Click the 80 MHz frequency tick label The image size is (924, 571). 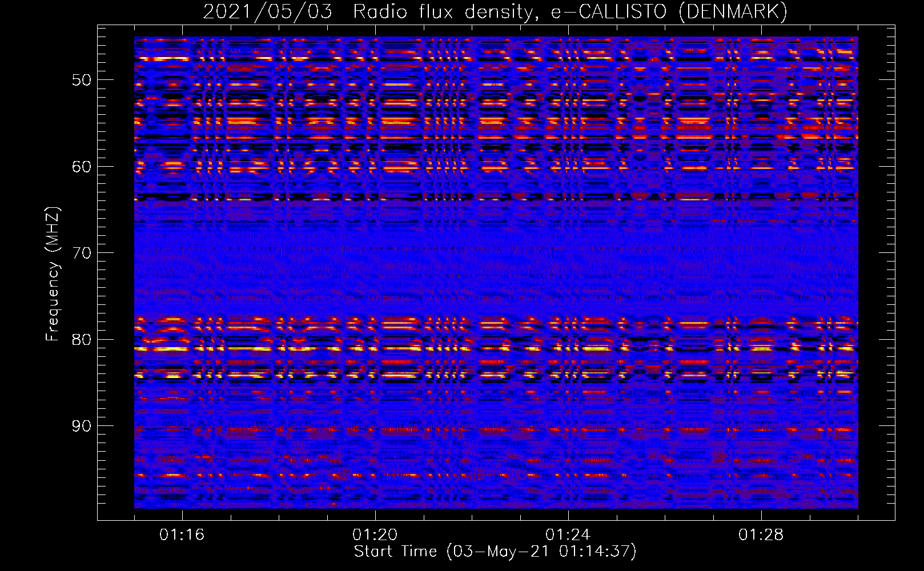tap(82, 340)
